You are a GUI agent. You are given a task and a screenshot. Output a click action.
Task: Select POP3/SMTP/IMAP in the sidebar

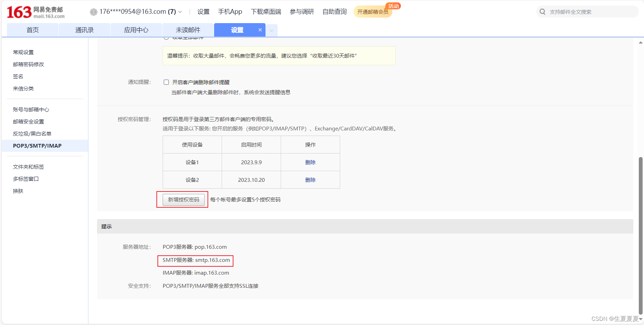[45, 146]
